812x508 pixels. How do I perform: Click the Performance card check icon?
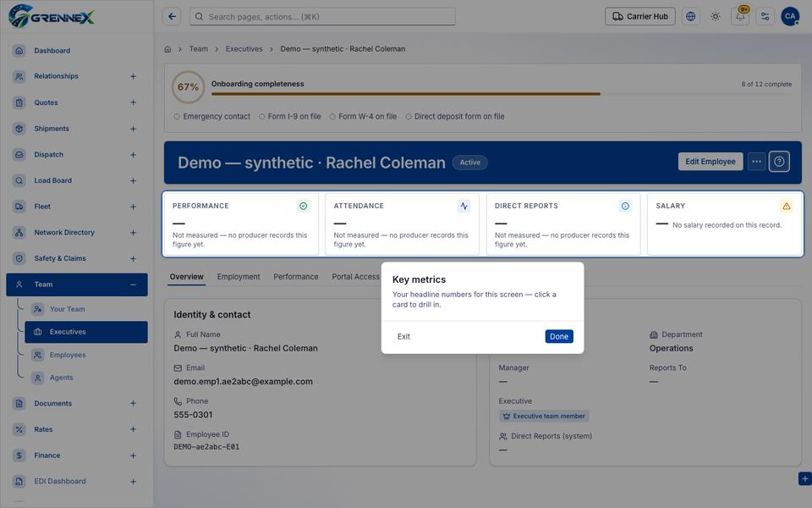point(304,206)
